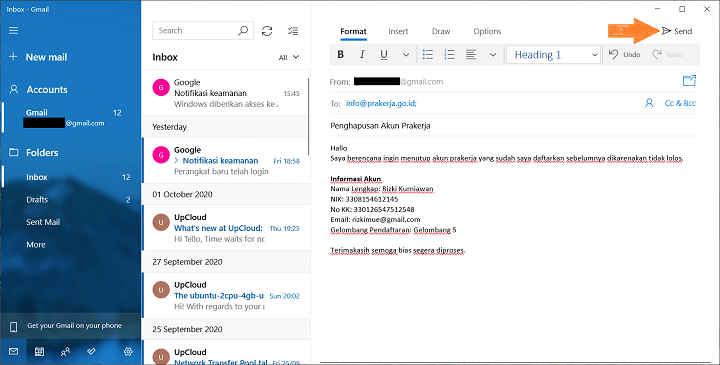Viewport: 720px width, 365px height.
Task: Click the 27 September 2020 group header
Action: [226, 262]
